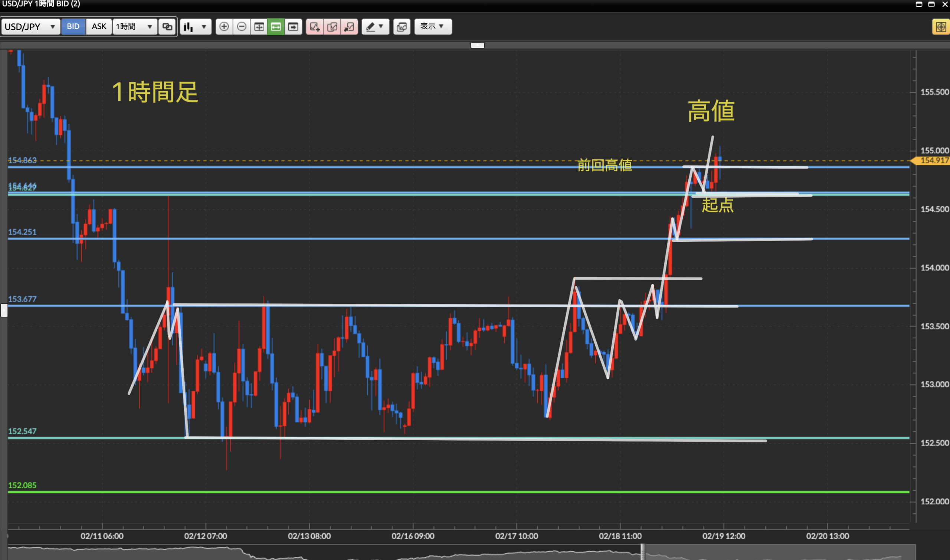950x560 pixels.
Task: Open the USD/JPY currency pair dropdown
Action: point(30,27)
